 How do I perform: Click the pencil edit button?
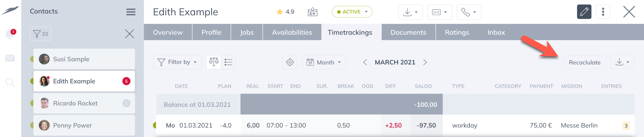pyautogui.click(x=584, y=12)
